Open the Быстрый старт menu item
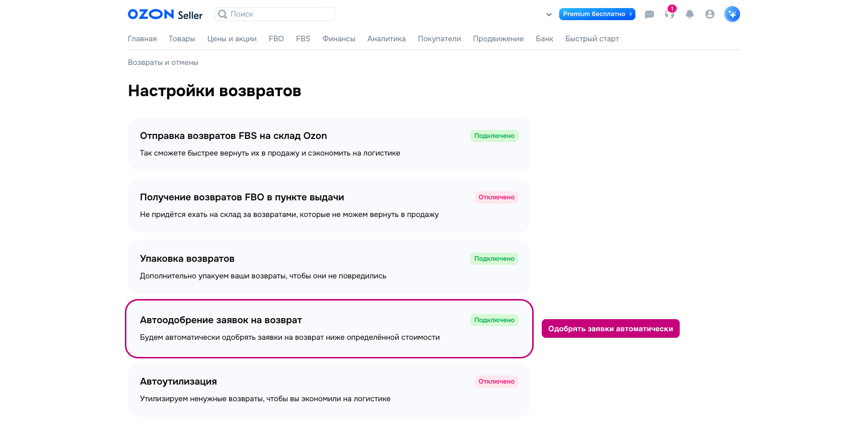 click(592, 39)
